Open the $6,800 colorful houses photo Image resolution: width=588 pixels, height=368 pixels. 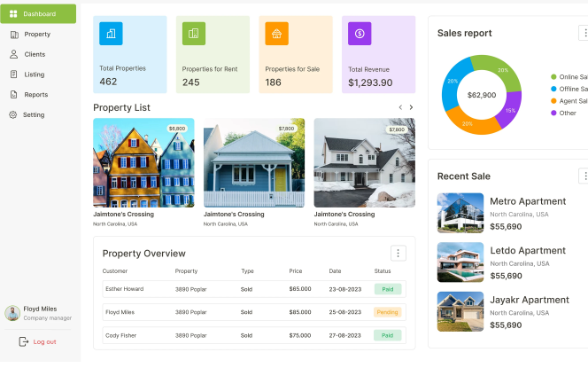click(x=143, y=162)
